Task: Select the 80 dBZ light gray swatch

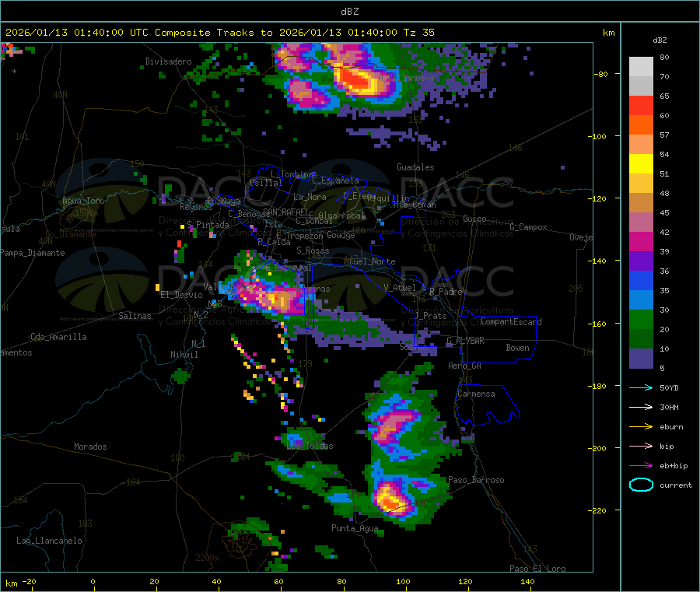Action: 641,67
